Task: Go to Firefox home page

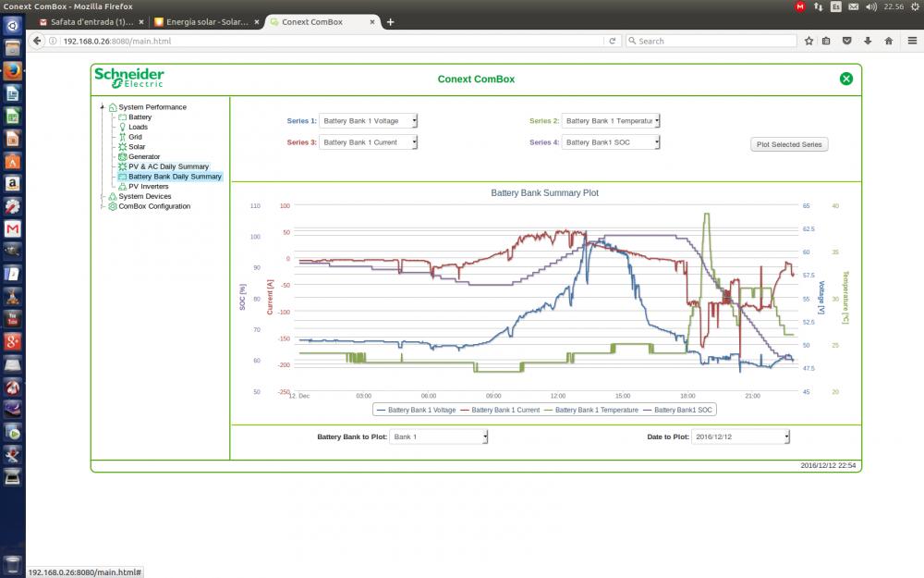Action: 889,41
